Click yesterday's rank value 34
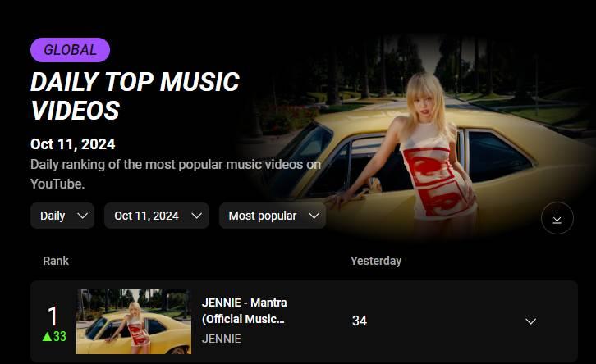Viewport: 596px width, 364px height. 360,321
